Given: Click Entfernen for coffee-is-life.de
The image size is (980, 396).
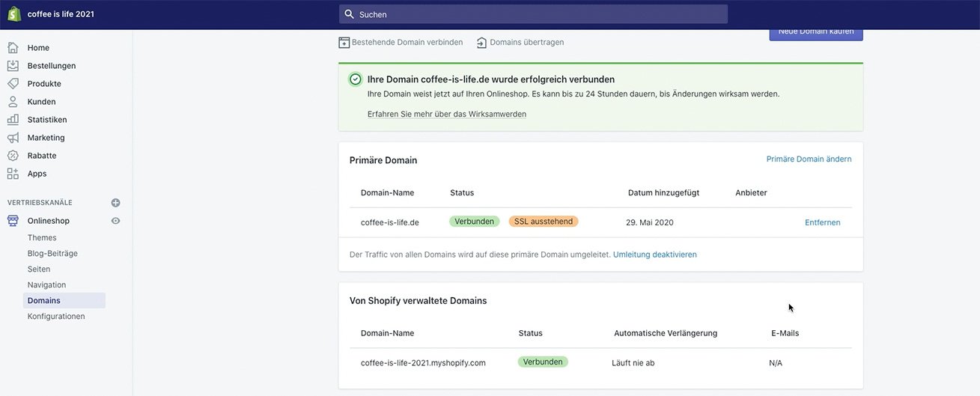Looking at the screenshot, I should [x=822, y=222].
